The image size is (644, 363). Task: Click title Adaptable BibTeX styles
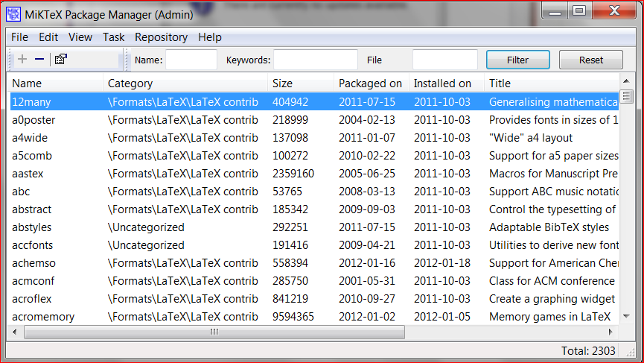point(549,227)
